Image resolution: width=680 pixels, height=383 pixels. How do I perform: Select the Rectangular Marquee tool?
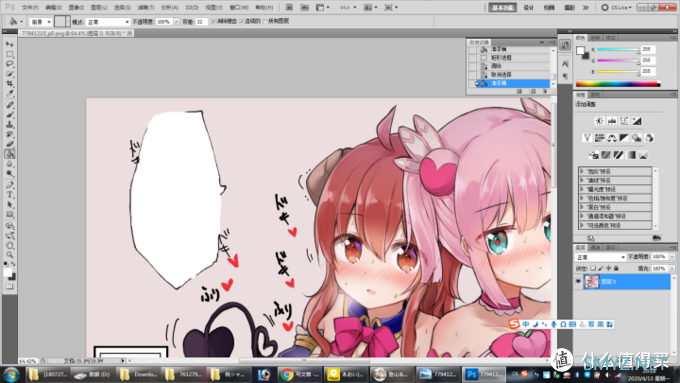click(x=10, y=54)
